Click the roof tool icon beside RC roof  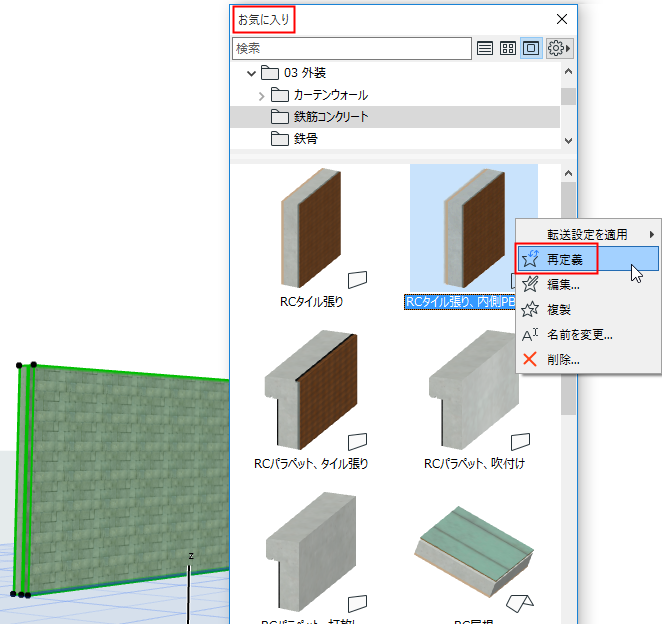tap(520, 604)
